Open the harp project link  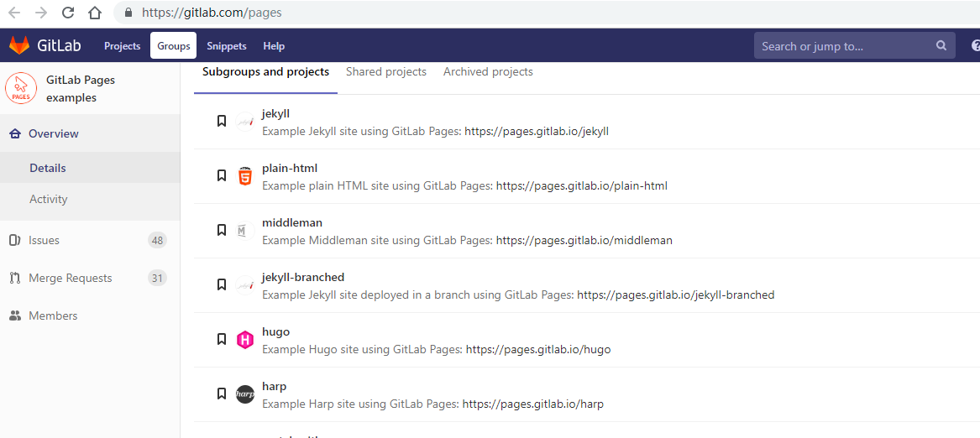tap(275, 385)
